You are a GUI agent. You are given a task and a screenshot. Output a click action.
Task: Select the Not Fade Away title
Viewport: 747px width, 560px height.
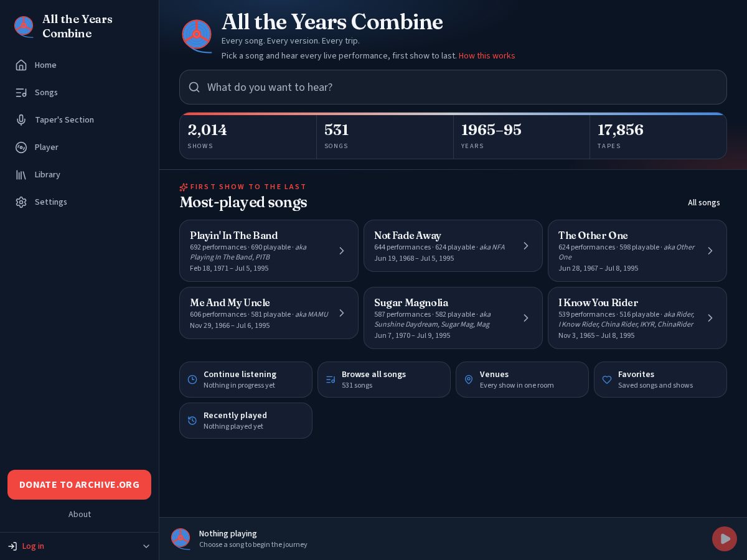tap(408, 235)
